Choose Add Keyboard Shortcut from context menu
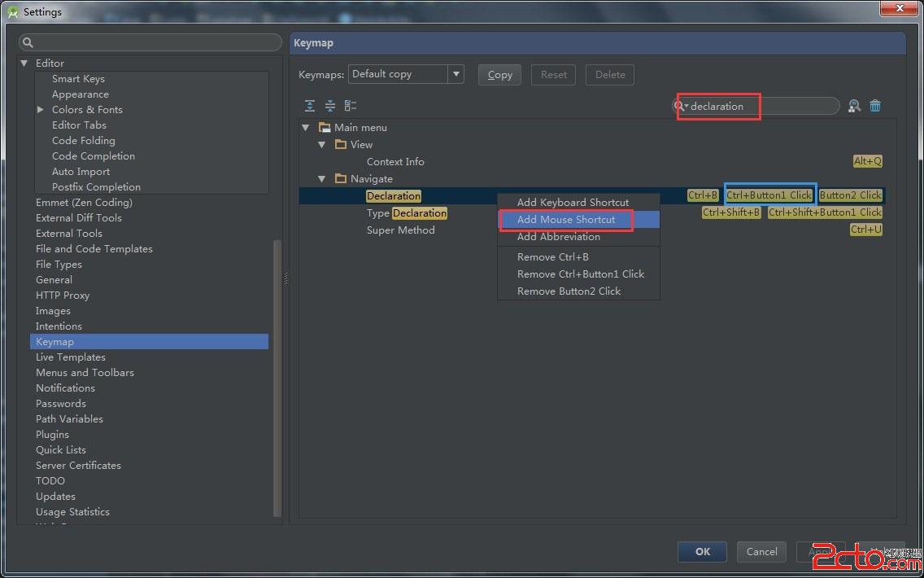Screen dimensions: 924x578 click(573, 203)
